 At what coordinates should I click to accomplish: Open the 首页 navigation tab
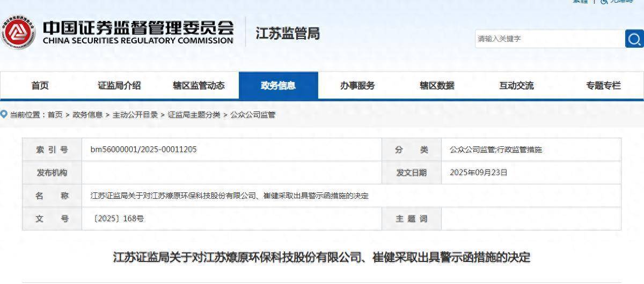40,85
